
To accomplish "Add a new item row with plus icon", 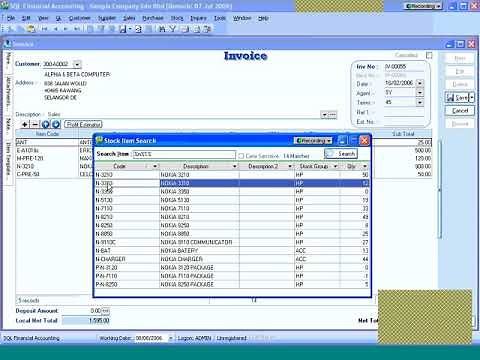I will (25, 124).
